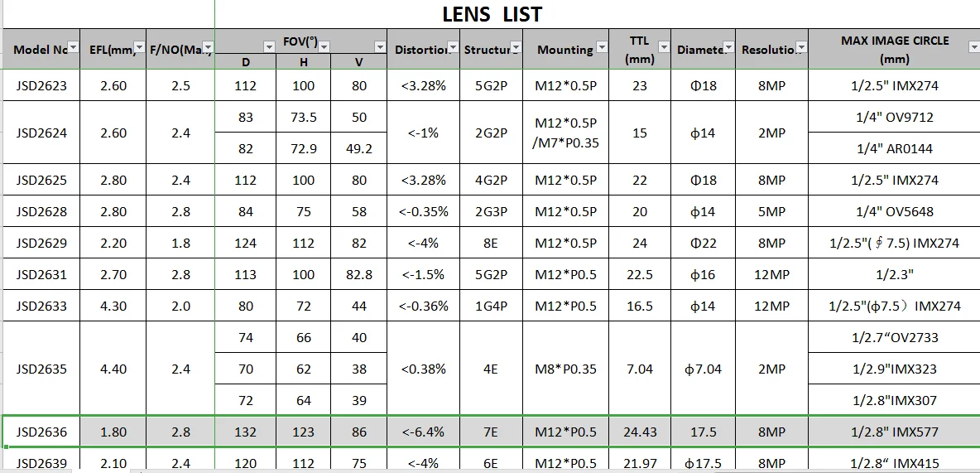The width and height of the screenshot is (980, 473).
Task: Expand the Resolution filter dropdown
Action: (800, 48)
